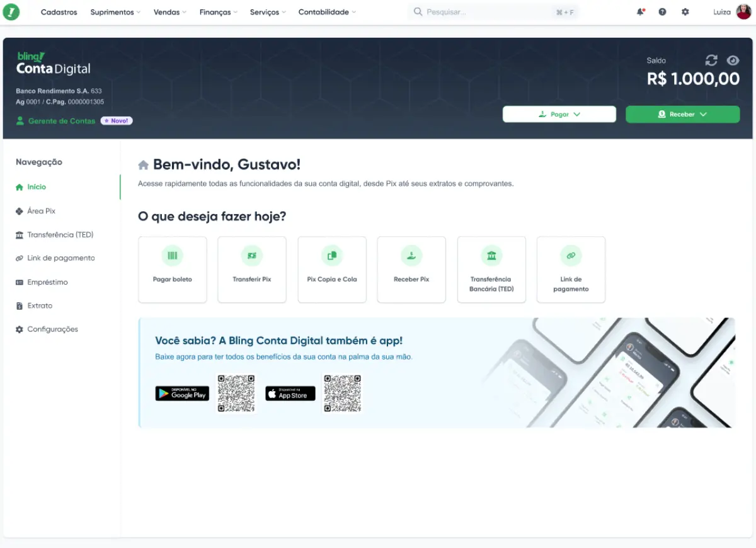This screenshot has height=548, width=756.
Task: Click the Google Play download badge
Action: click(x=182, y=394)
